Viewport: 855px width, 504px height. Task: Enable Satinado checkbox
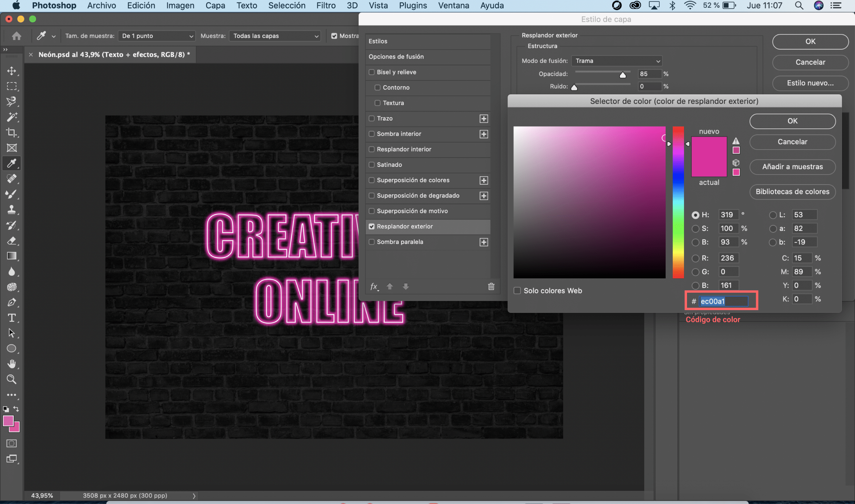(x=371, y=165)
